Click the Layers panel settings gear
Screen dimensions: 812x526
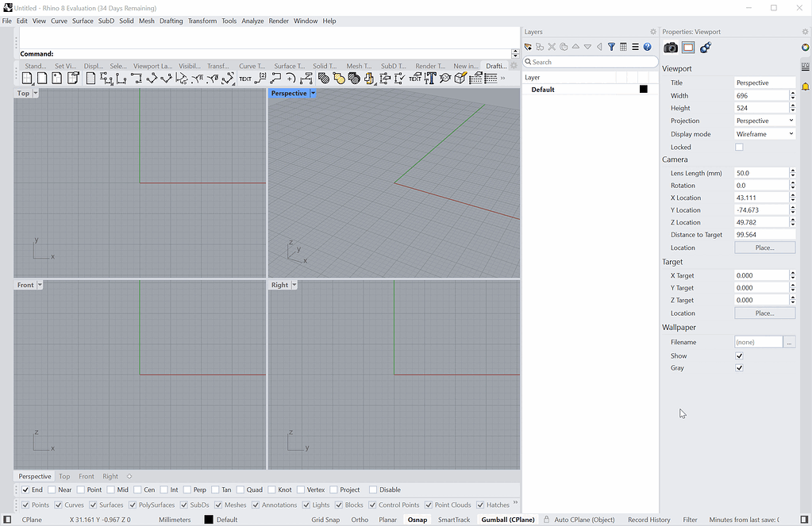pyautogui.click(x=652, y=31)
